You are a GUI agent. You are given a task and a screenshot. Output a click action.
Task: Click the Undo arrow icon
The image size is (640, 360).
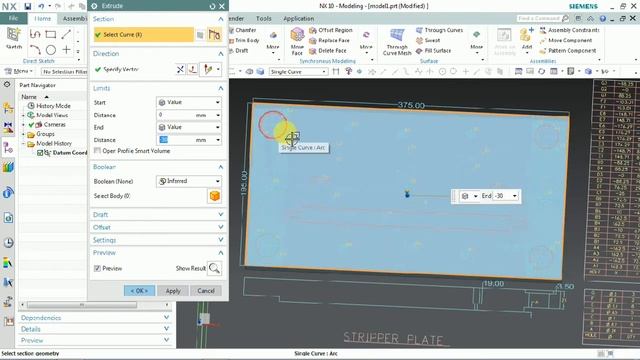point(41,6)
